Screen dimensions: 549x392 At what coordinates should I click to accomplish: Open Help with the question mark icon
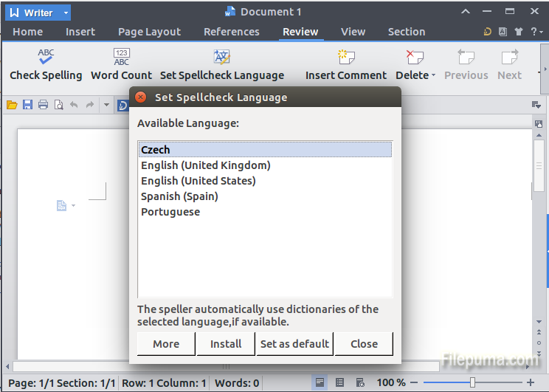(534, 32)
